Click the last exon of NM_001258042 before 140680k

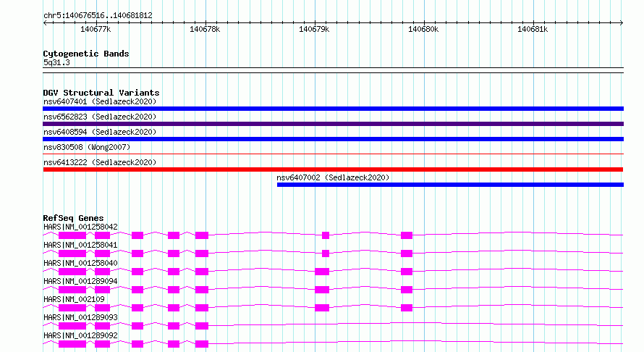point(407,235)
